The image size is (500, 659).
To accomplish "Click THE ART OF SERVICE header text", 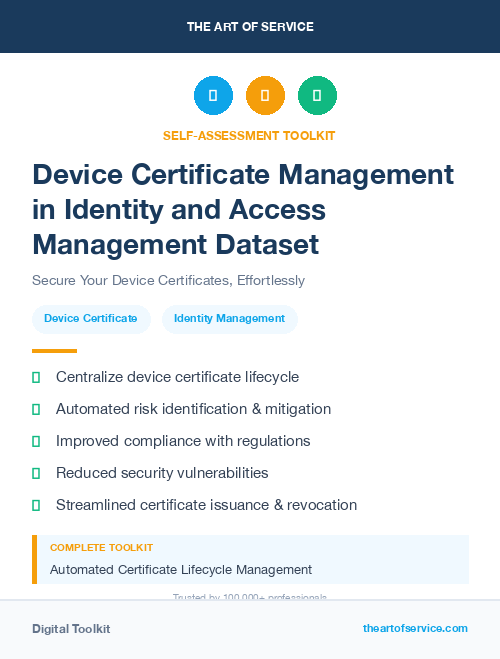I will pyautogui.click(x=250, y=27).
